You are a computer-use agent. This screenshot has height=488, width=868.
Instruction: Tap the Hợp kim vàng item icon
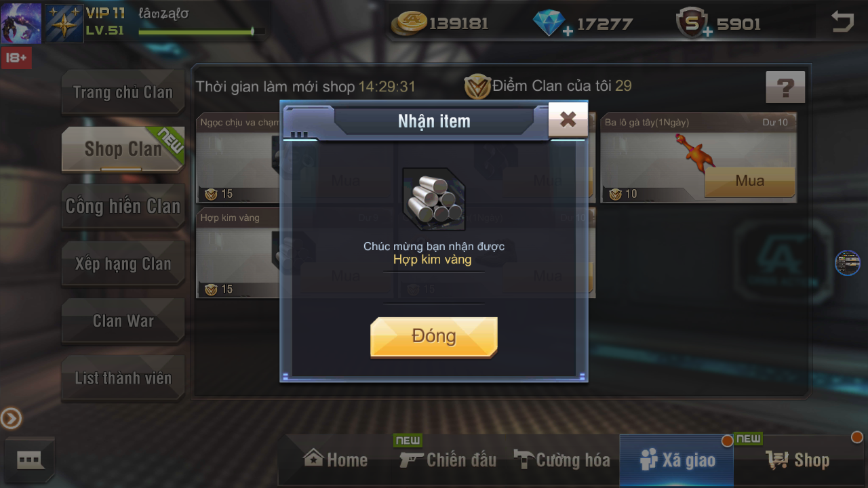[434, 199]
